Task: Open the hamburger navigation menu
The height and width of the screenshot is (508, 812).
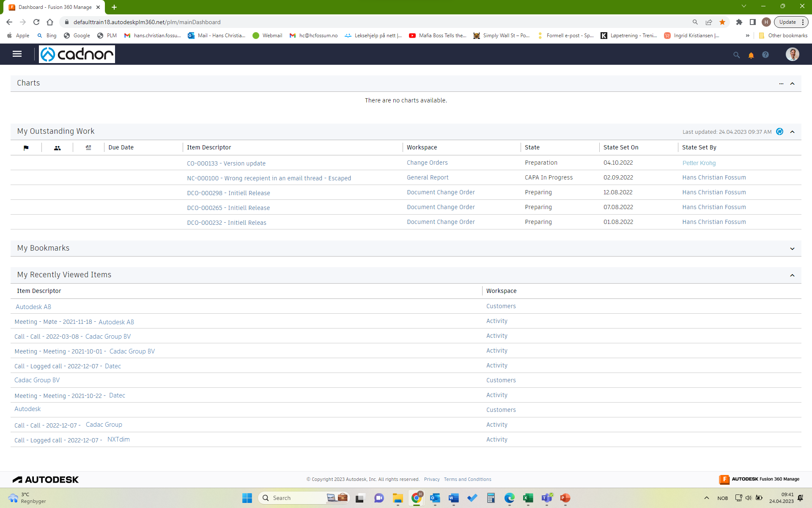Action: (x=17, y=54)
